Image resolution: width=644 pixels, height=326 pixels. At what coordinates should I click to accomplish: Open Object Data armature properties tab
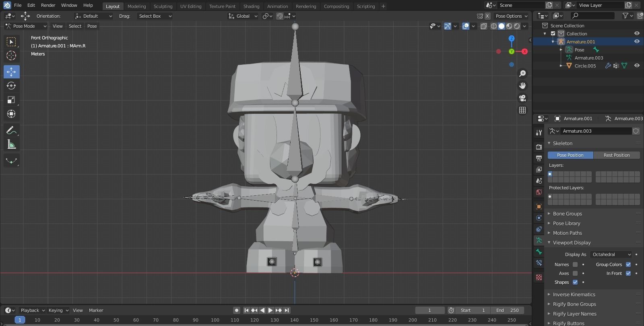pos(539,240)
